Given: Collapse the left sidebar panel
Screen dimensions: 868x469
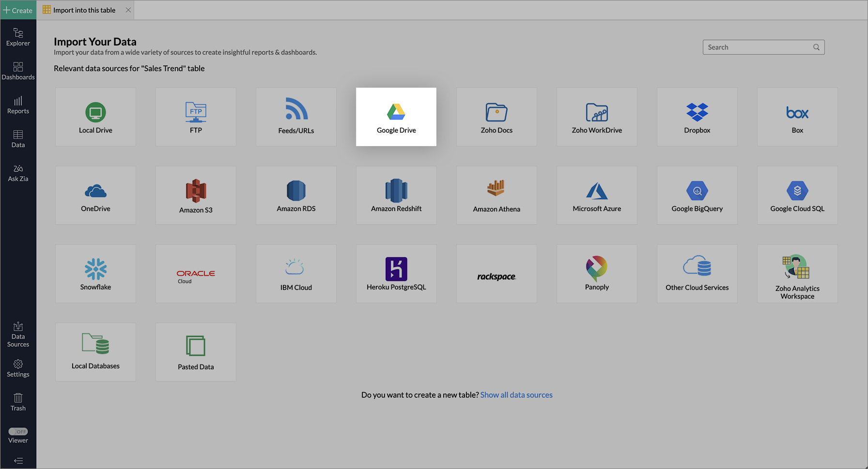Looking at the screenshot, I should pos(18,461).
